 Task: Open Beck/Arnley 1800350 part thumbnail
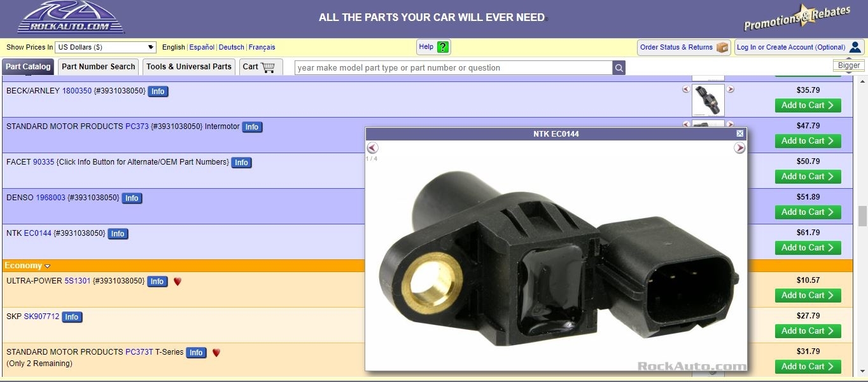(708, 100)
